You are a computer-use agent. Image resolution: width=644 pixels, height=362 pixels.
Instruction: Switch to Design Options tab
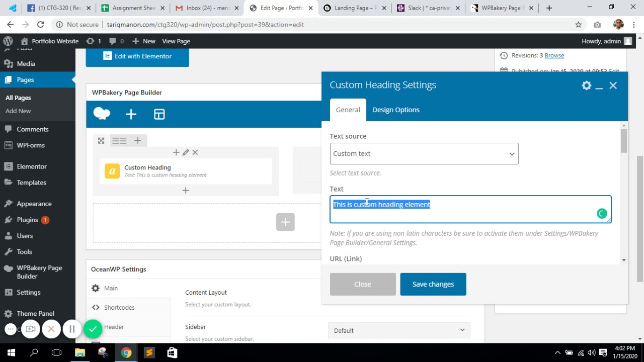pyautogui.click(x=396, y=110)
